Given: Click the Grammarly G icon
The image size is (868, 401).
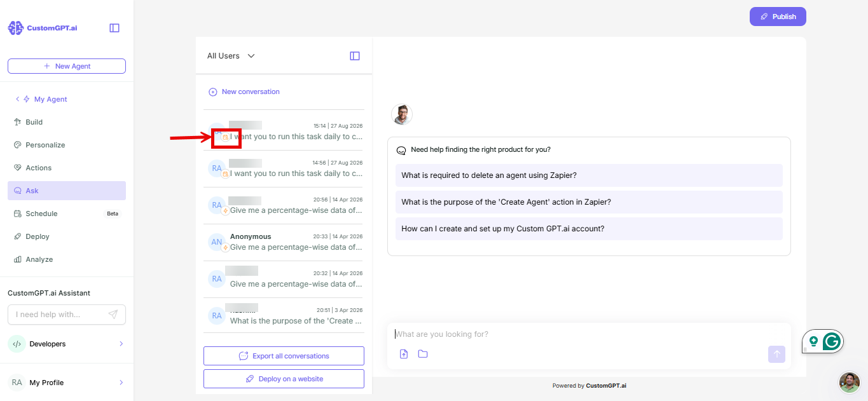Looking at the screenshot, I should 832,342.
